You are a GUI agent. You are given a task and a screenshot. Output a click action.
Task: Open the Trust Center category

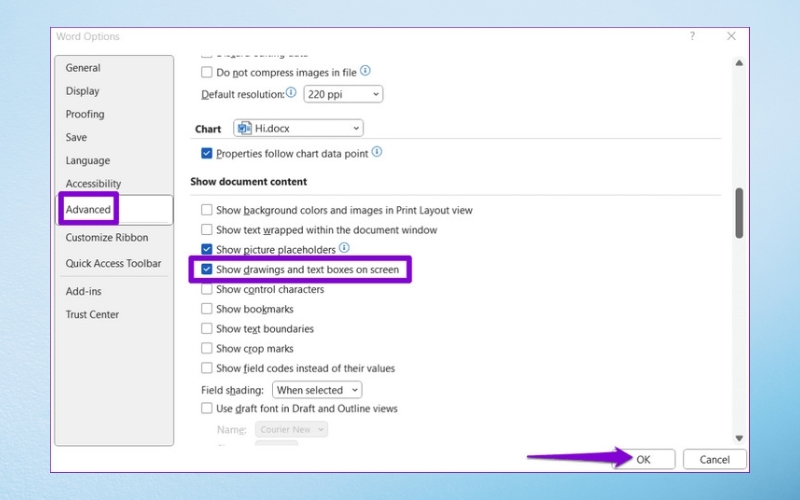coord(92,314)
